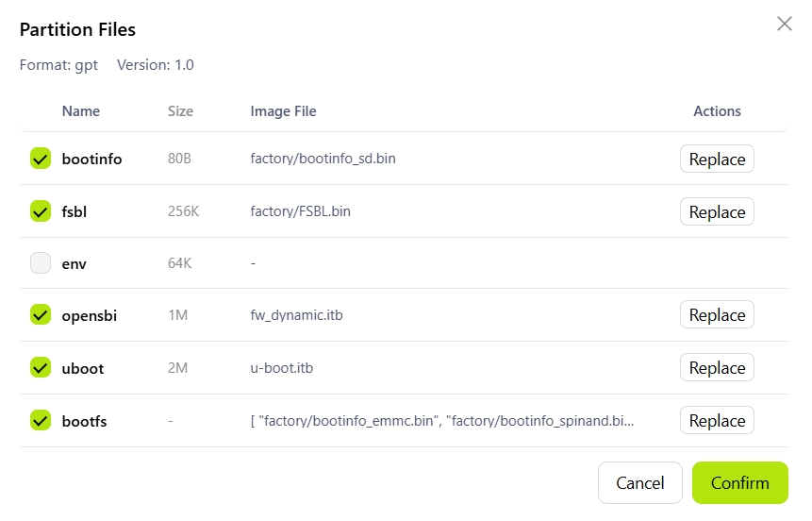
Task: Select the u-boot.itb file name
Action: (282, 368)
